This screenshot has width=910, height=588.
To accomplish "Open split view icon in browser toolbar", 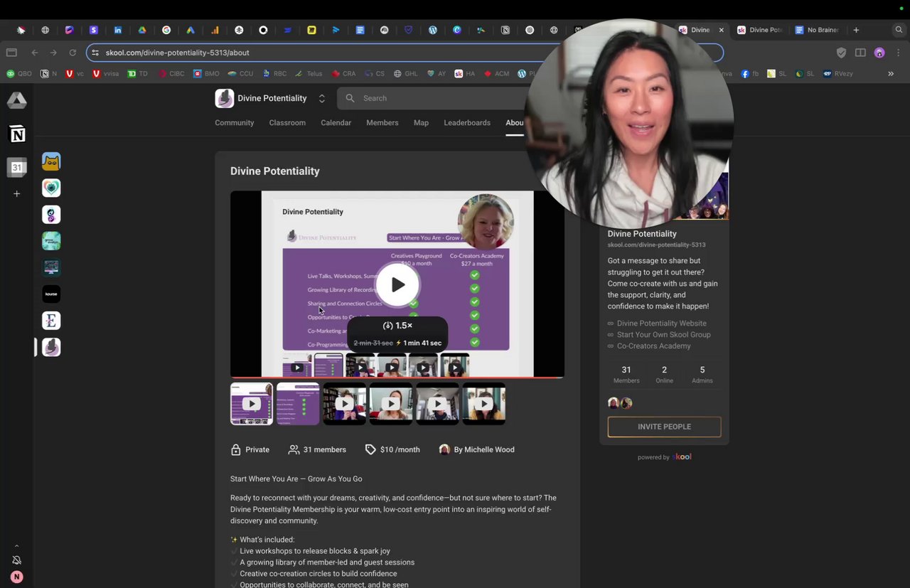I will click(x=860, y=53).
